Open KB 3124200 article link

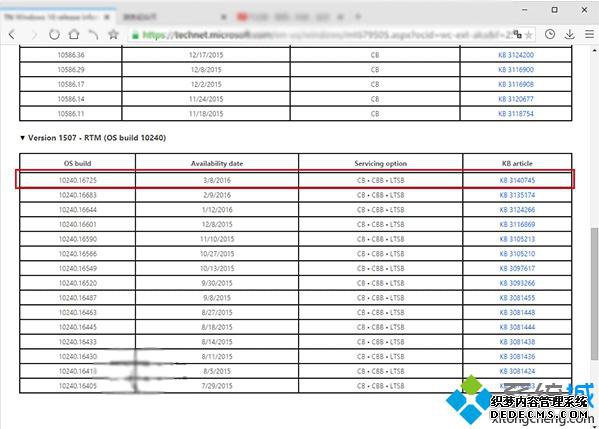(516, 55)
